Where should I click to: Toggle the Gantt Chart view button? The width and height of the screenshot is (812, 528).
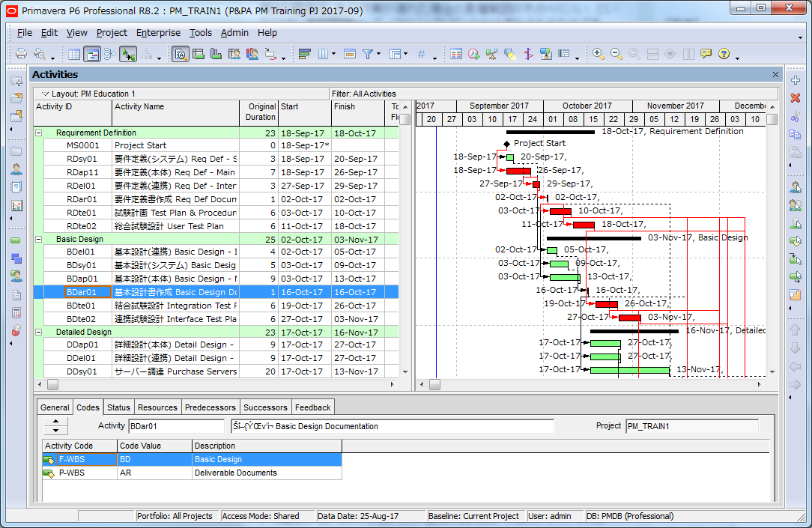coord(92,54)
